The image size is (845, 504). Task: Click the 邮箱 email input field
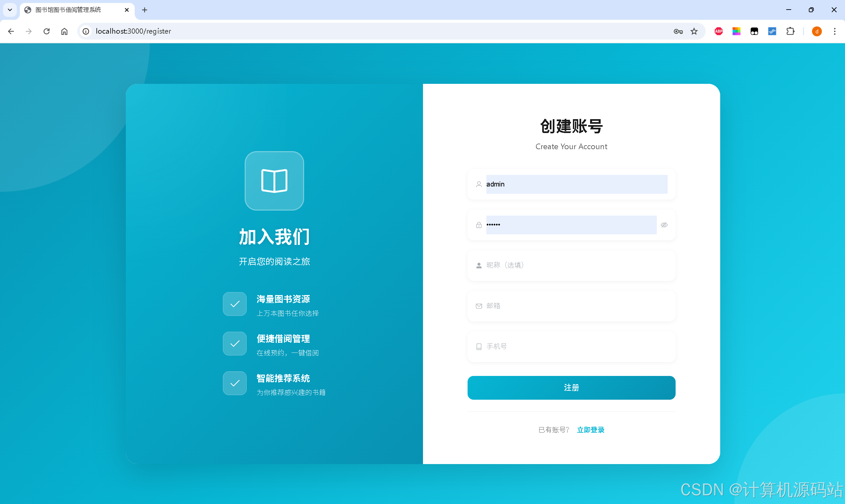pyautogui.click(x=571, y=306)
